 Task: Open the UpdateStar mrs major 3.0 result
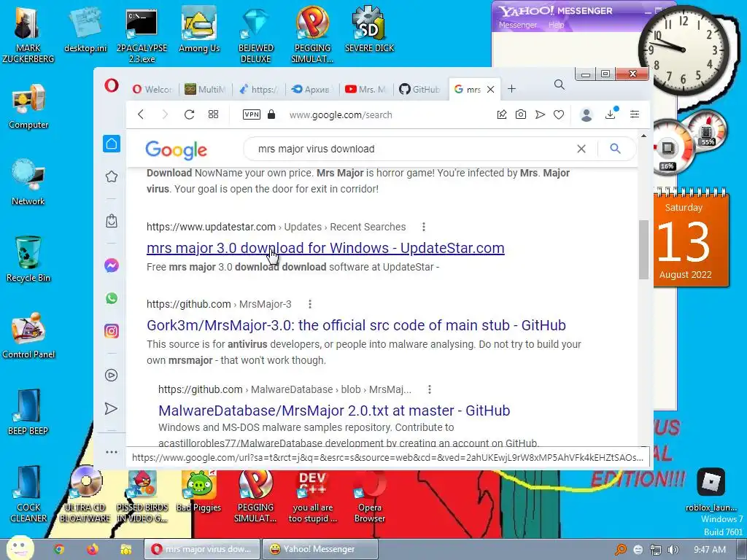(x=325, y=248)
